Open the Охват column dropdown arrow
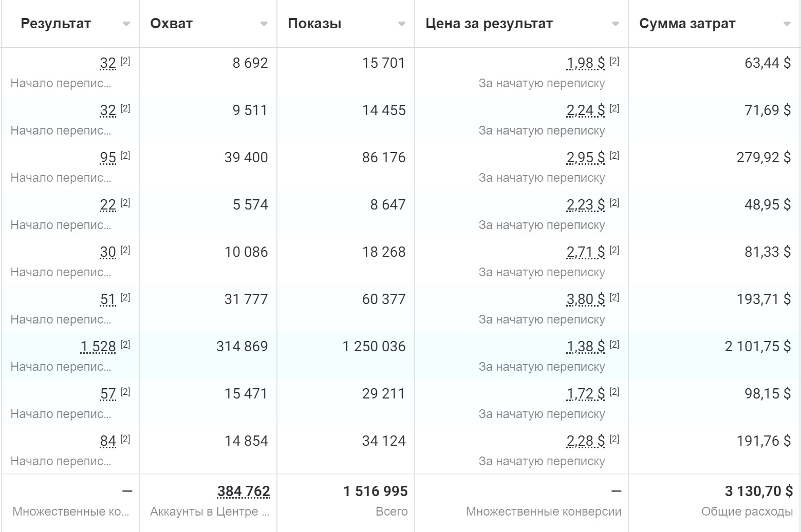 tap(264, 24)
